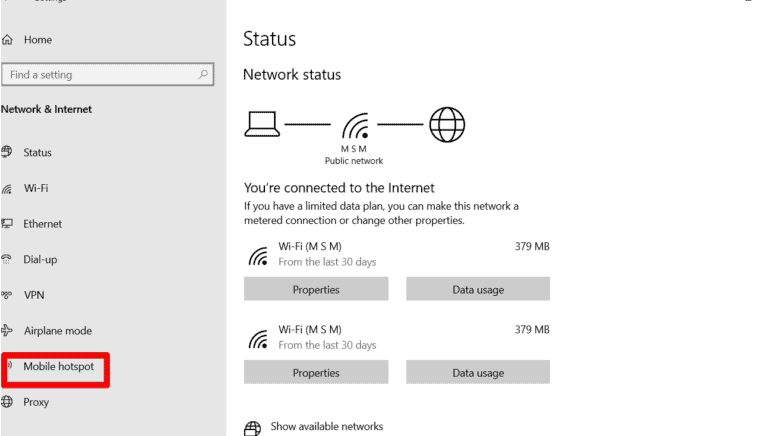Click the Wi-Fi icon in sidebar

[x=7, y=188]
